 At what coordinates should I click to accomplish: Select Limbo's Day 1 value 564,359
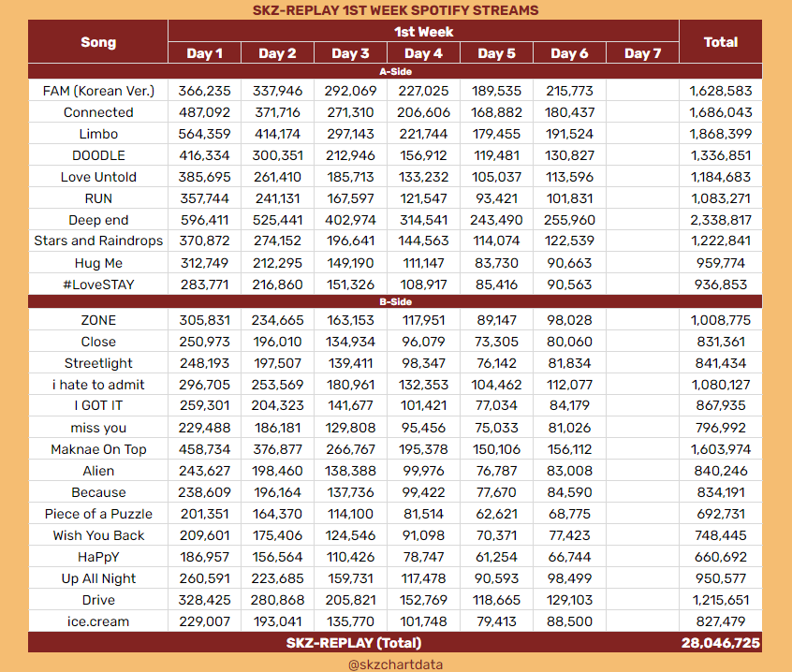[x=204, y=134]
